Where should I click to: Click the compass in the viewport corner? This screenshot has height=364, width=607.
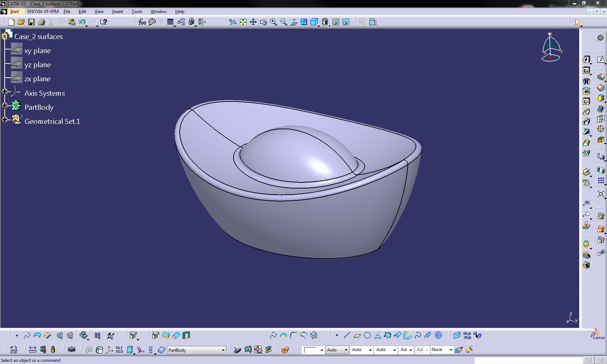click(551, 47)
